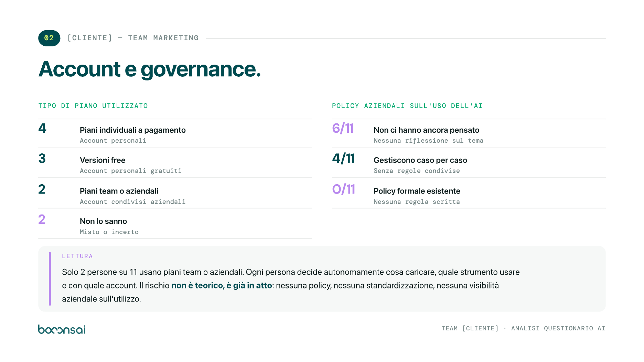644x362 pixels.
Task: Select the '[CLIENTE] — TEAM MARKETING' header text
Action: 133,38
